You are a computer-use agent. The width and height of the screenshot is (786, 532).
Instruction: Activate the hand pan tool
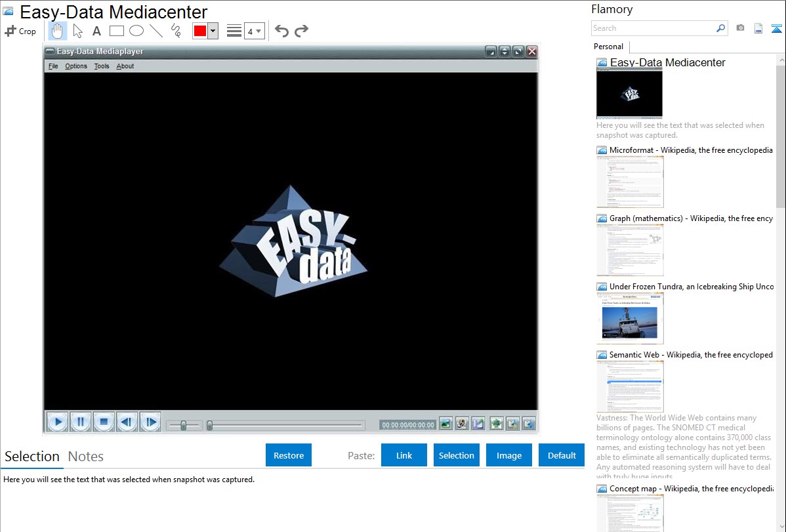click(58, 31)
